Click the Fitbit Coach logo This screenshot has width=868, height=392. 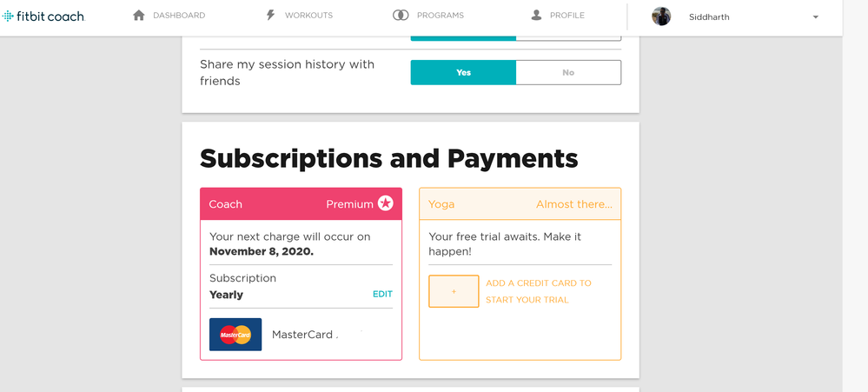(x=43, y=16)
